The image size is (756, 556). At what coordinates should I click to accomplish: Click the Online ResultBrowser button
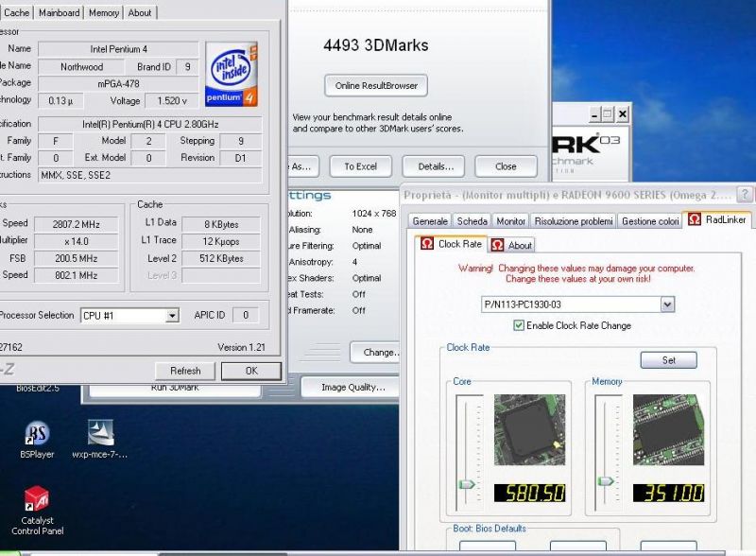[376, 85]
